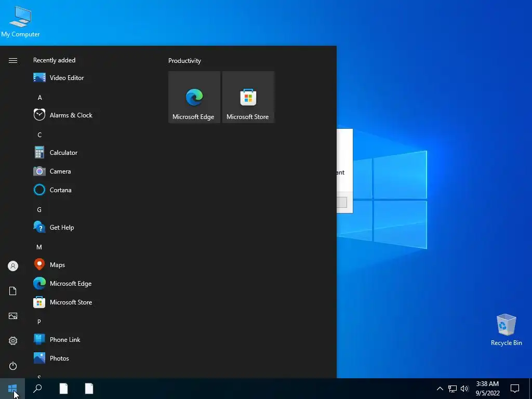Click the letter G section header

(39, 210)
